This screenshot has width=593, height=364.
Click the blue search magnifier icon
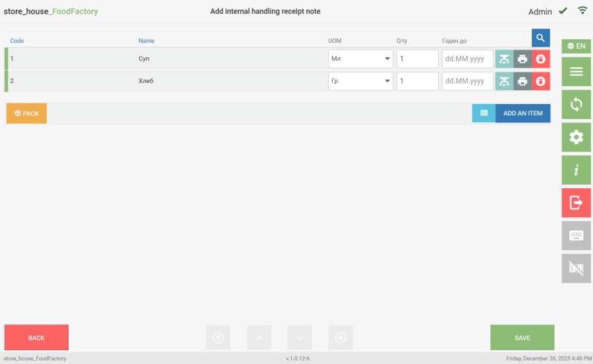540,38
